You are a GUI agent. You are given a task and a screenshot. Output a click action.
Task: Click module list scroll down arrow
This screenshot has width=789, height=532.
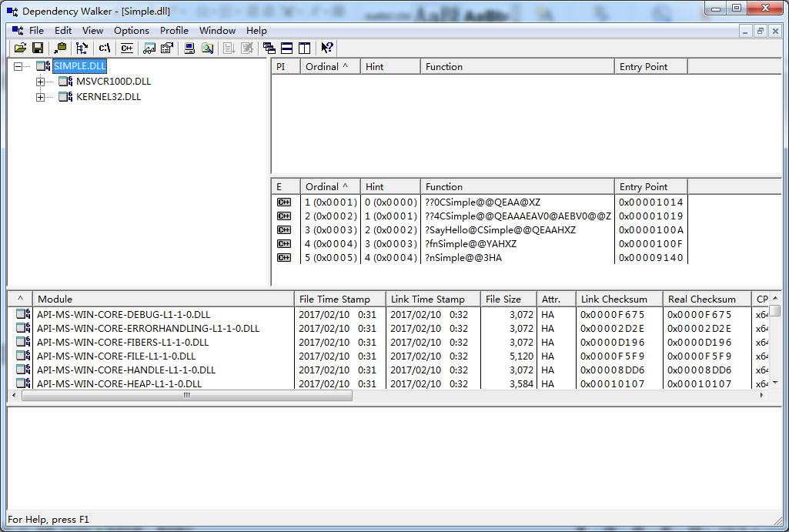tap(775, 383)
